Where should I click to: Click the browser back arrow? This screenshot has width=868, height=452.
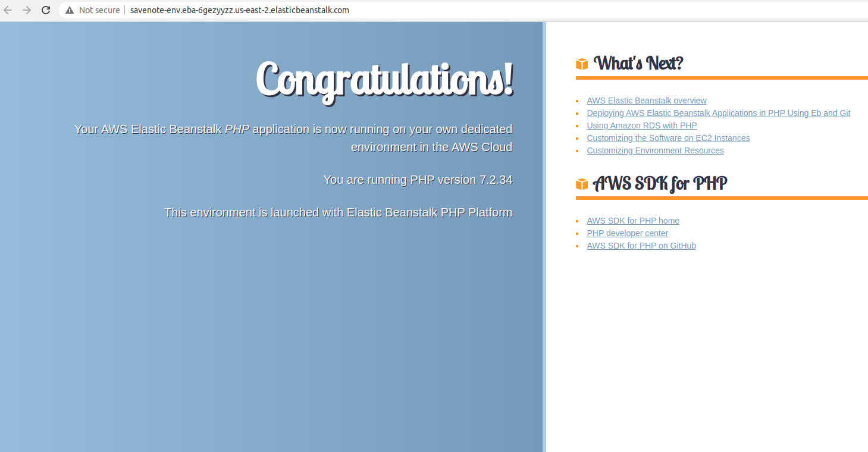(8, 10)
